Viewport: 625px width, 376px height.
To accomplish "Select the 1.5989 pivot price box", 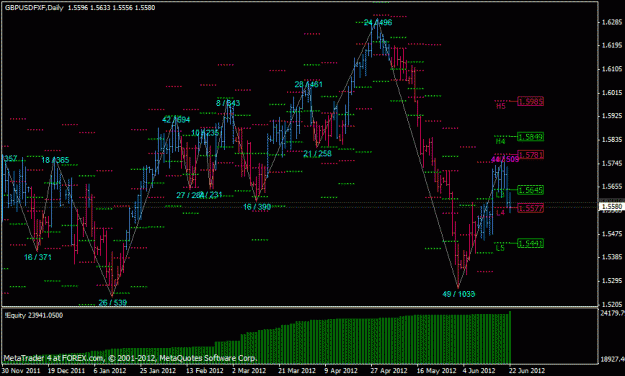I will [x=531, y=102].
